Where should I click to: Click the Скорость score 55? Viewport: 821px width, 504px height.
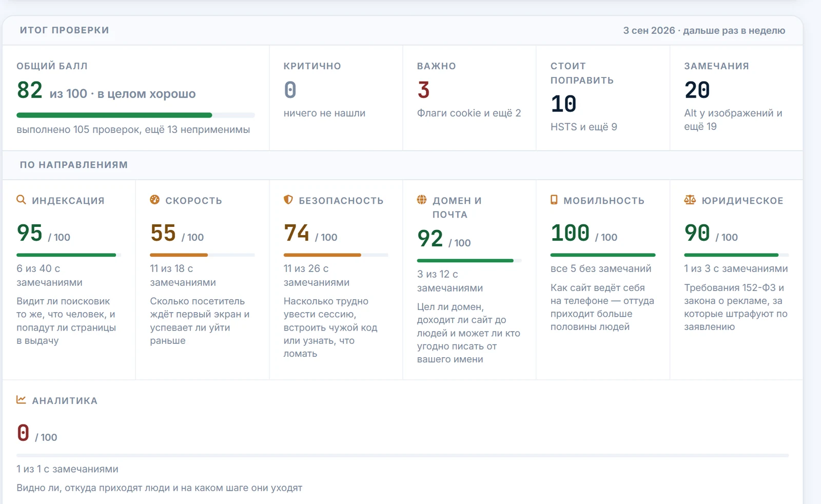click(163, 233)
